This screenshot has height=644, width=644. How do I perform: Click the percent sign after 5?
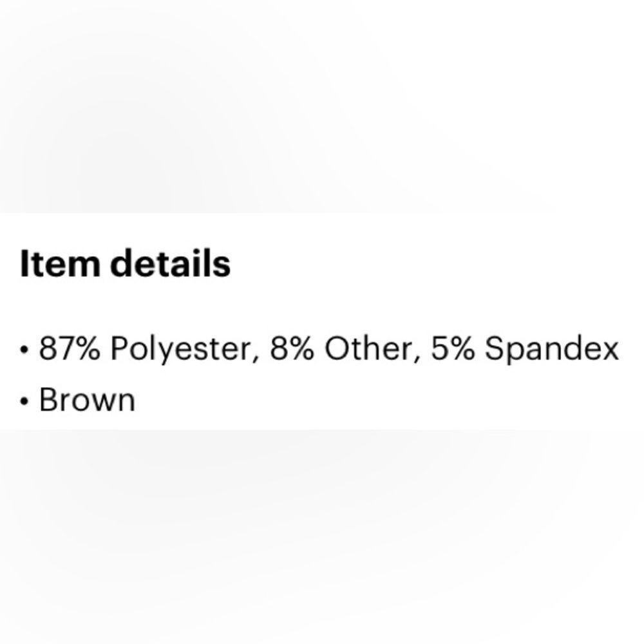(x=462, y=348)
